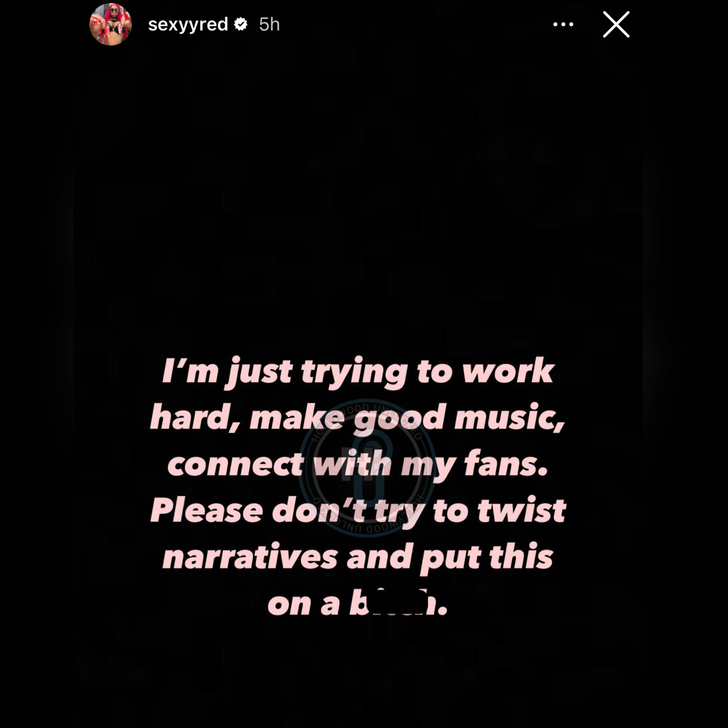Click the word "fans." in the story
Viewport: 728px width, 728px height.
pos(506,465)
